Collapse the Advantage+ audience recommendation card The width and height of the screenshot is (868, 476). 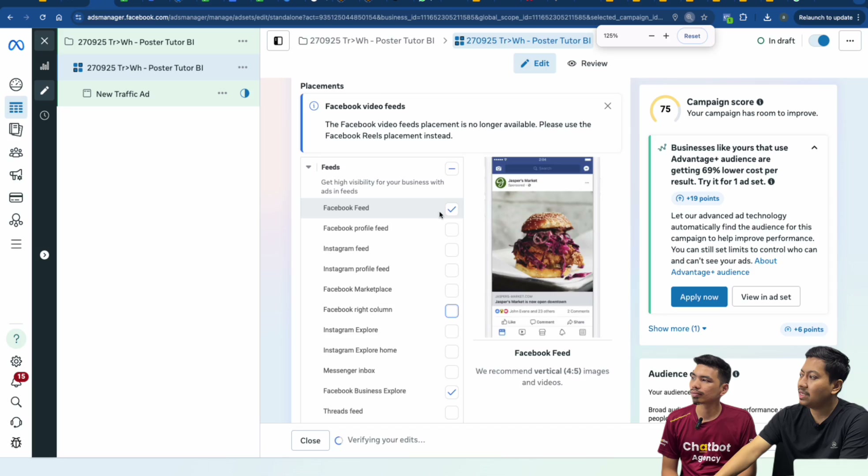(x=814, y=148)
